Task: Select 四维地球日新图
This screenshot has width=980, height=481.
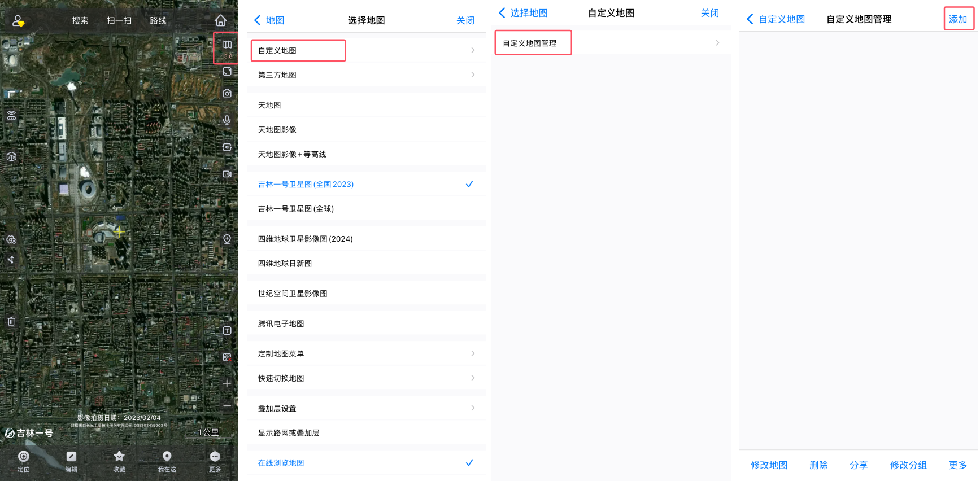Action: pos(367,263)
